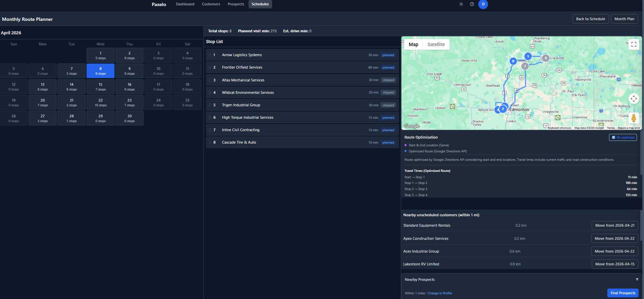This screenshot has height=299, width=644.
Task: Click the map camera pan control
Action: (x=634, y=99)
